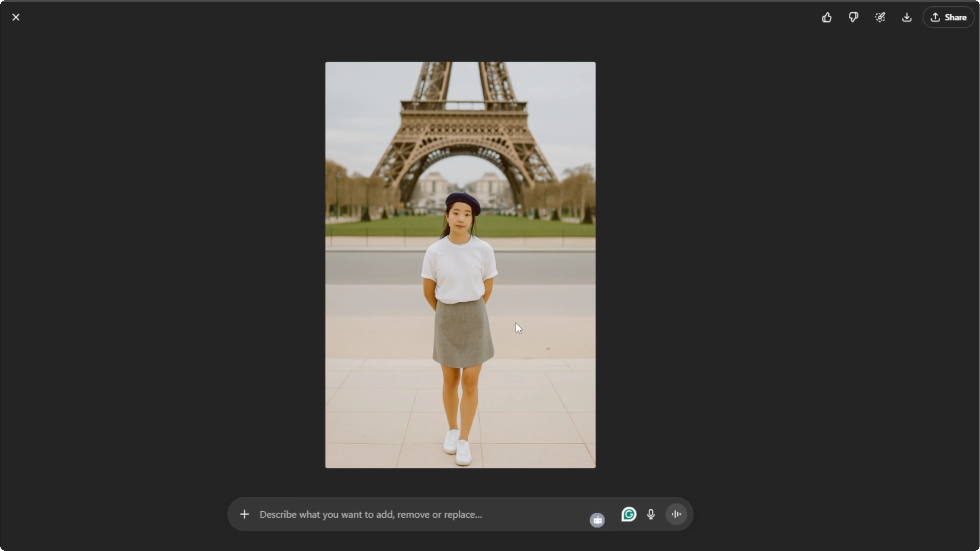Open the Share button
This screenshot has width=980, height=551.
948,17
